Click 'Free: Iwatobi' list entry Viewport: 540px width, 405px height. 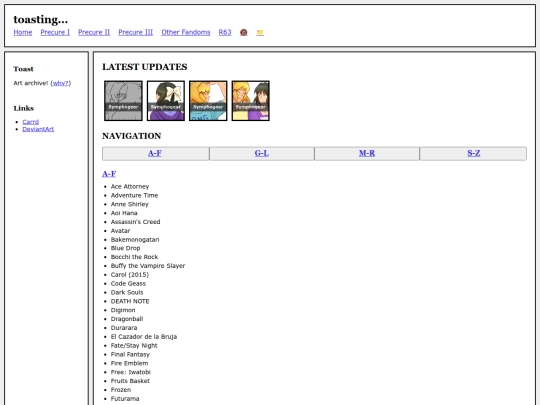click(x=131, y=372)
